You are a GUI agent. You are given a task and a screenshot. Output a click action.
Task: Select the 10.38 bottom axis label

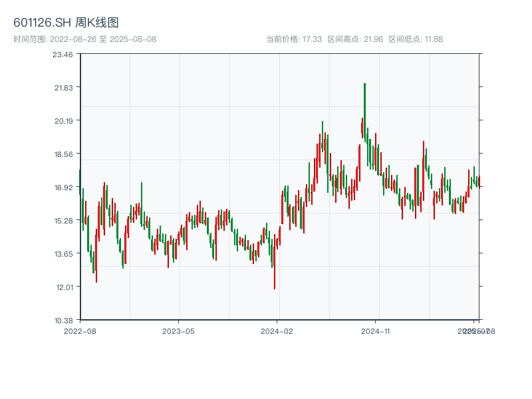click(x=63, y=321)
